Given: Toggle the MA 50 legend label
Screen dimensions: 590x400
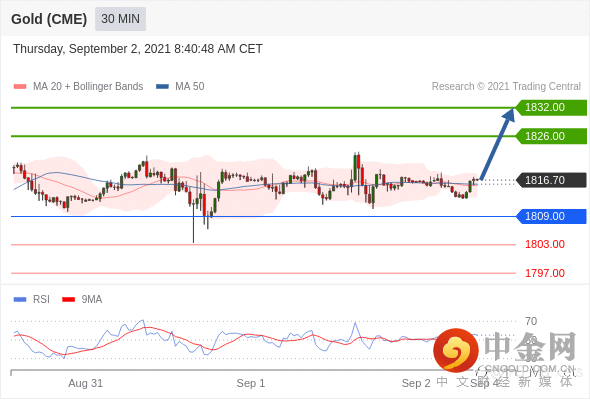Looking at the screenshot, I should click(190, 87).
